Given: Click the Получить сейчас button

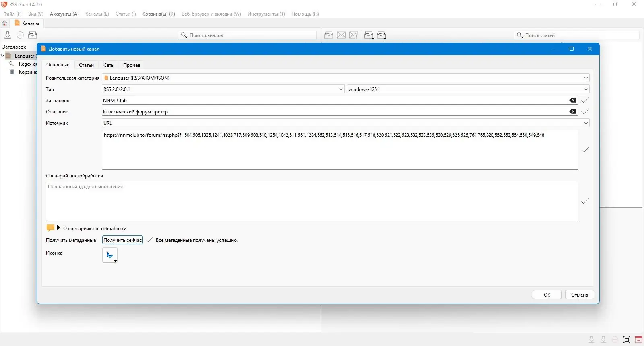Looking at the screenshot, I should pos(123,240).
